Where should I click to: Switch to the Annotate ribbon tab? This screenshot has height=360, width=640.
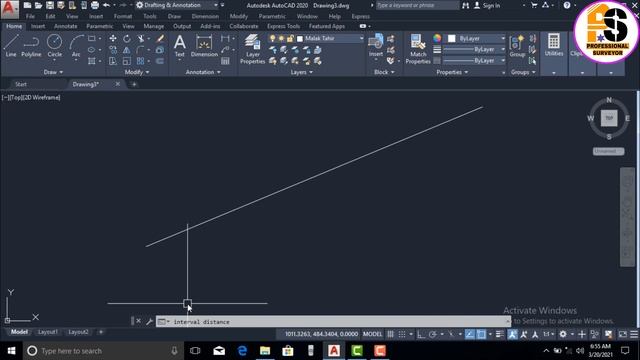click(x=65, y=26)
